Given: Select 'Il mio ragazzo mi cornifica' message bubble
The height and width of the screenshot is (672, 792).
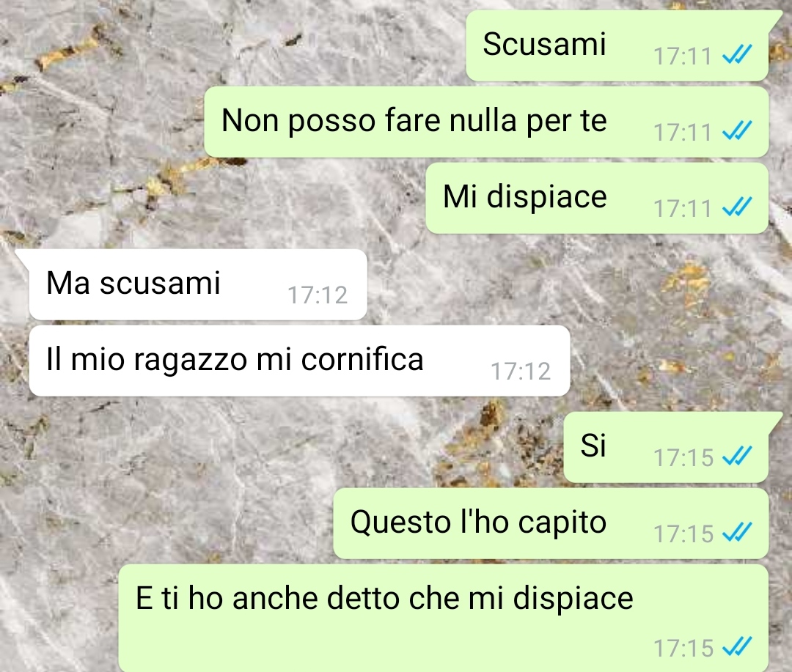Looking at the screenshot, I should [299, 361].
